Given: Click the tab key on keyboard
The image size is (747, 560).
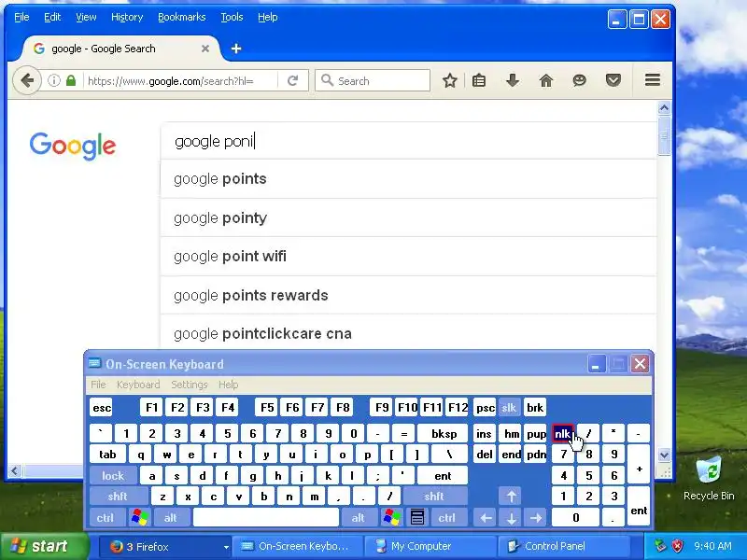Looking at the screenshot, I should pos(107,455).
